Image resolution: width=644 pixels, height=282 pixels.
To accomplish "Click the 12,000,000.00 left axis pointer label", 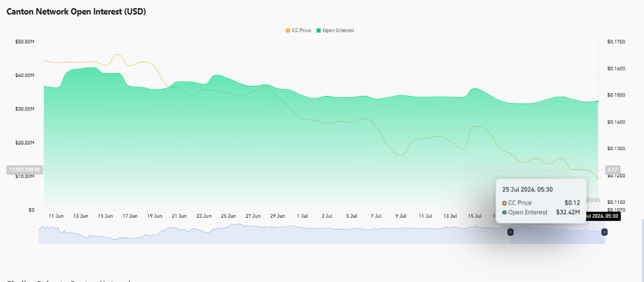I will 24,170.
